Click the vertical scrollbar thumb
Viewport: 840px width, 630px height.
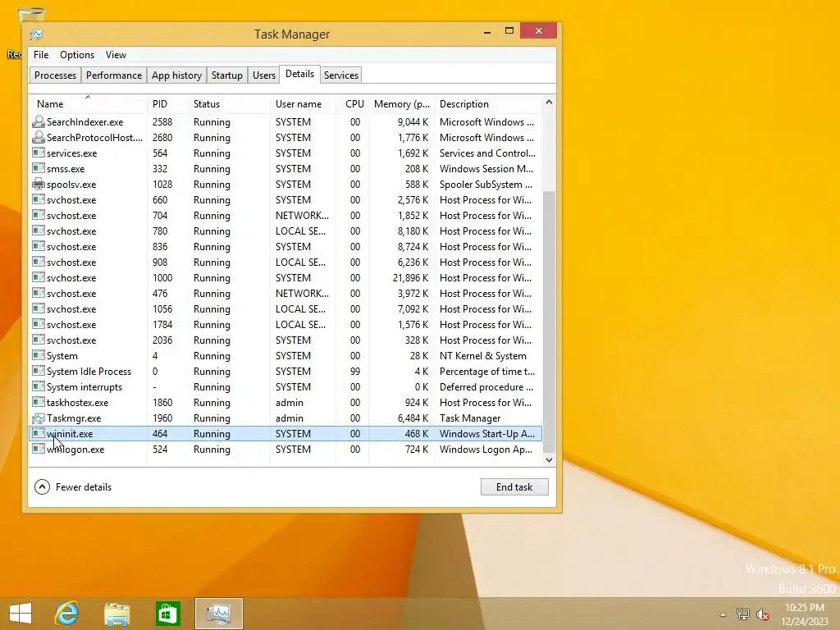549,321
